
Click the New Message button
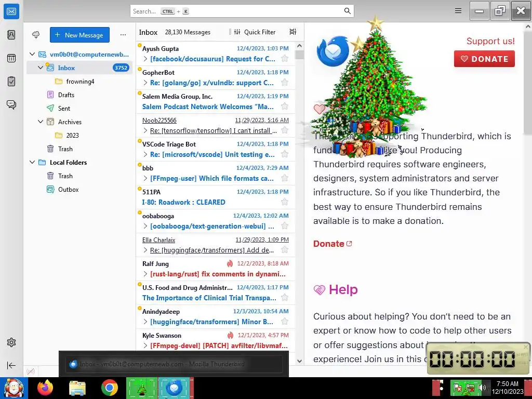tap(79, 35)
